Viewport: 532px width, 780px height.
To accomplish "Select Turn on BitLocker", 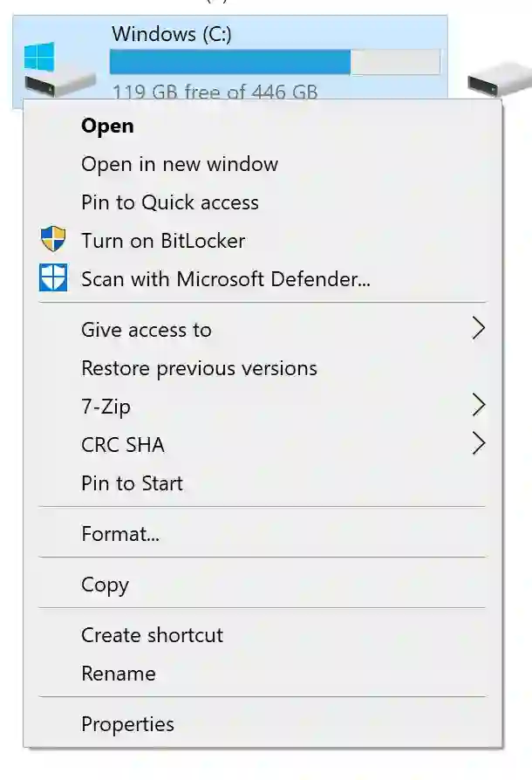I will pyautogui.click(x=162, y=241).
